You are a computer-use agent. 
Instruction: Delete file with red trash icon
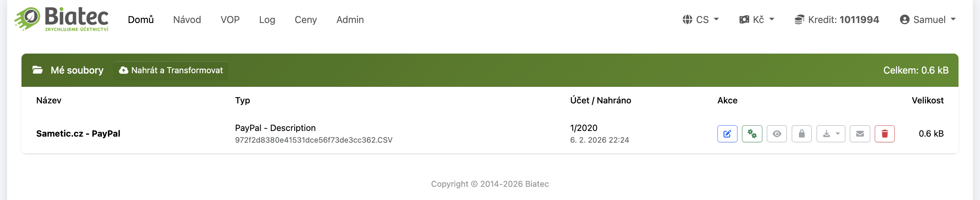point(884,134)
